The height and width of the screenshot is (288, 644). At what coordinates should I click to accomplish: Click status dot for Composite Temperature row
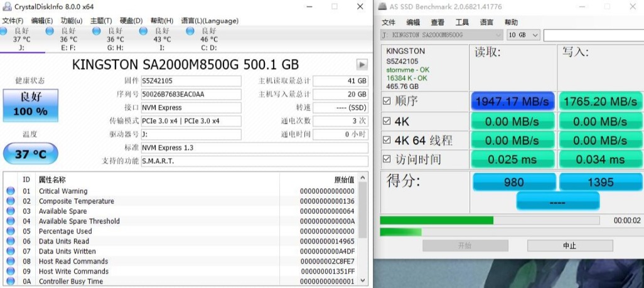11,201
